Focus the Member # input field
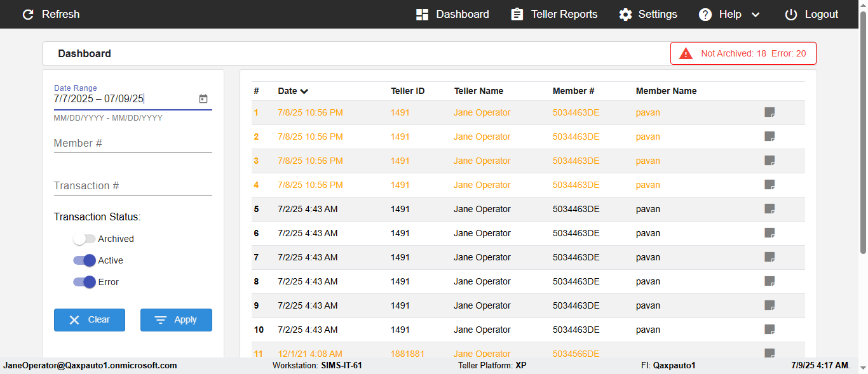 pyautogui.click(x=133, y=144)
